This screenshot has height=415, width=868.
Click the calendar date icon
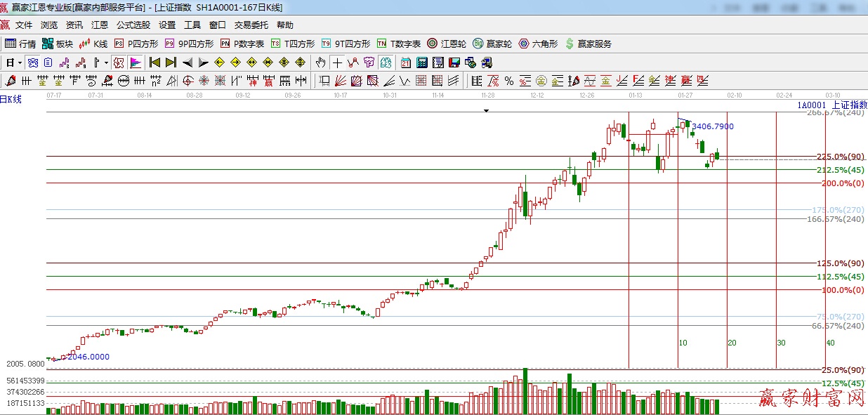406,62
